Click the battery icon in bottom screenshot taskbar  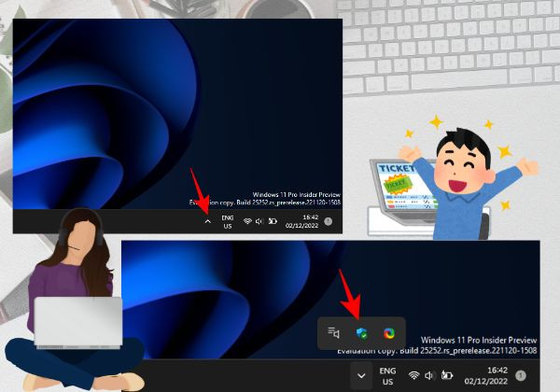(x=447, y=375)
